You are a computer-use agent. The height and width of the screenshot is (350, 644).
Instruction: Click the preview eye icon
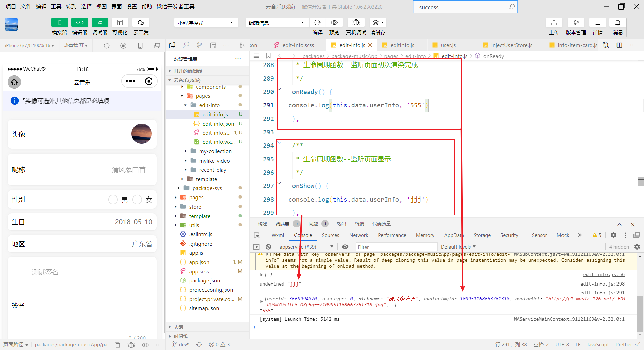334,23
